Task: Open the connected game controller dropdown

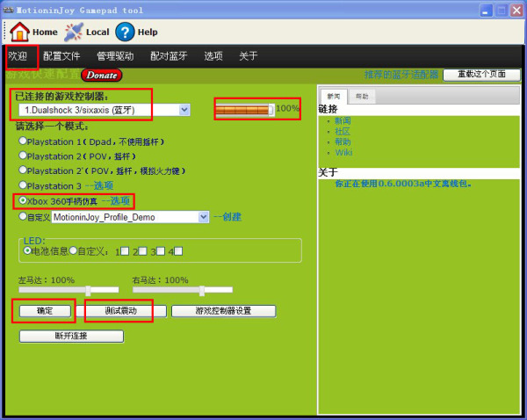Action: [x=184, y=110]
